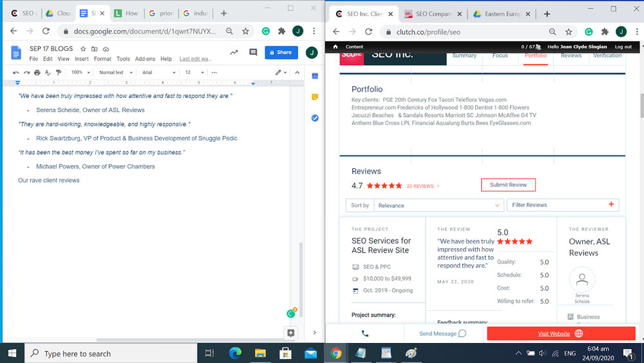Open File Explorer from the taskbar
The image size is (644, 363).
click(x=260, y=353)
